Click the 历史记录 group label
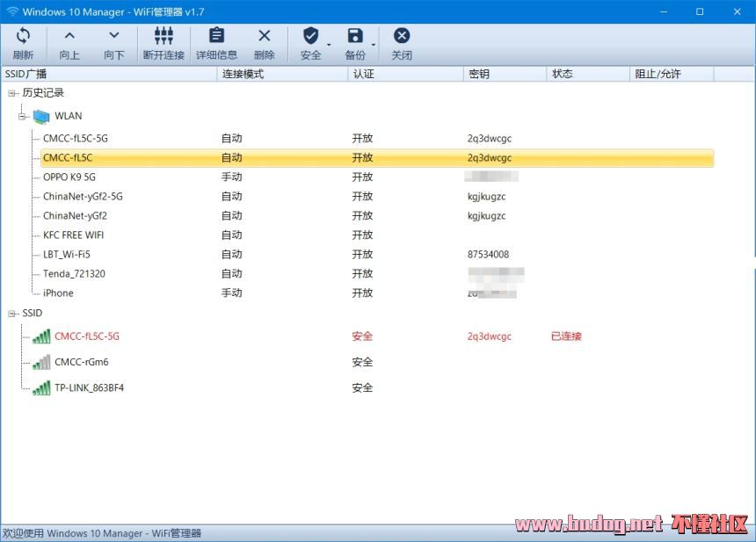 (43, 92)
